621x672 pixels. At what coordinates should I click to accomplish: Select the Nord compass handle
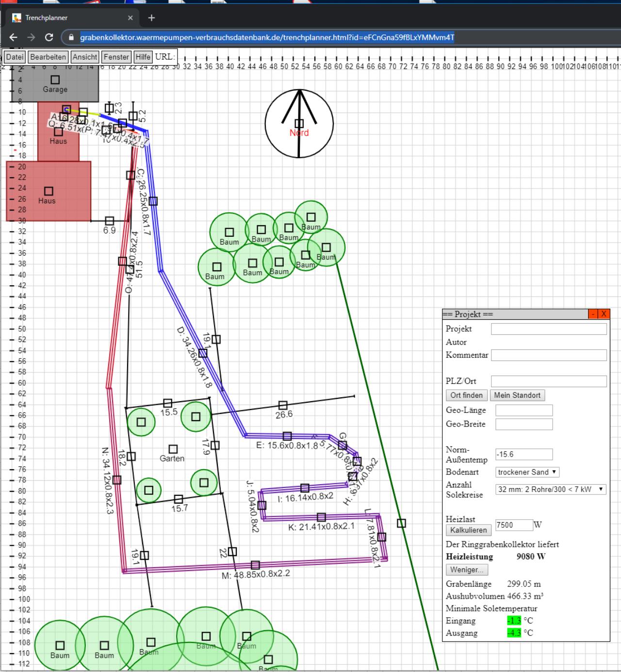tap(299, 124)
